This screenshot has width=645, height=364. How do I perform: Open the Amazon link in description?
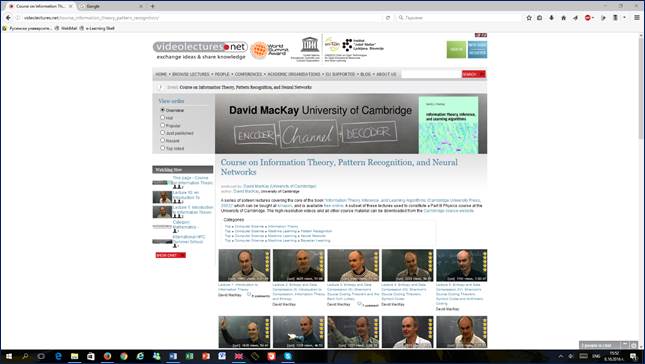pyautogui.click(x=284, y=206)
